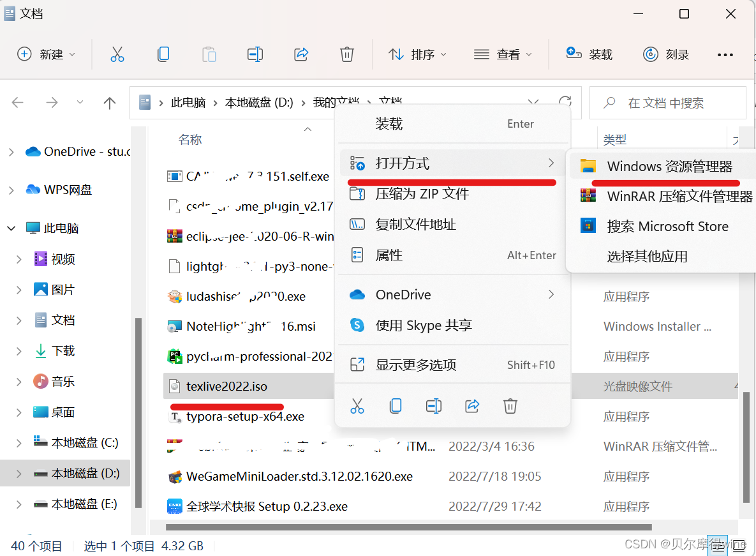Click the Copy icon in the toolbar

coord(163,54)
